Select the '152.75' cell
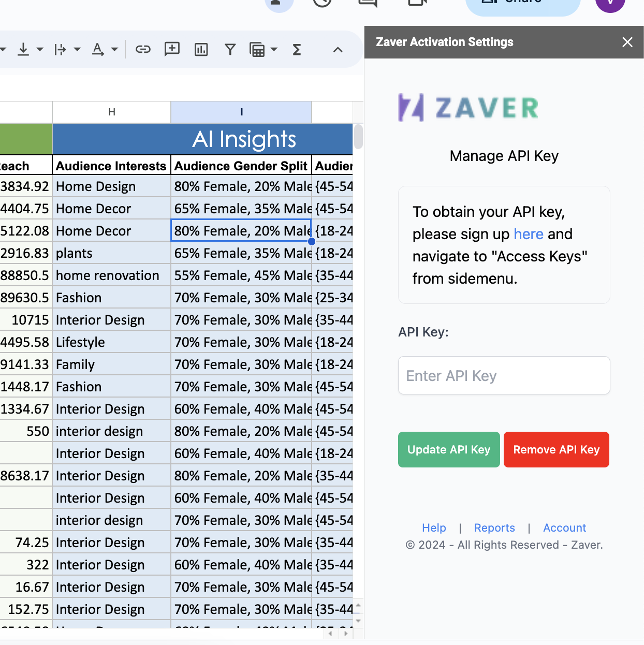This screenshot has width=644, height=645. click(26, 609)
